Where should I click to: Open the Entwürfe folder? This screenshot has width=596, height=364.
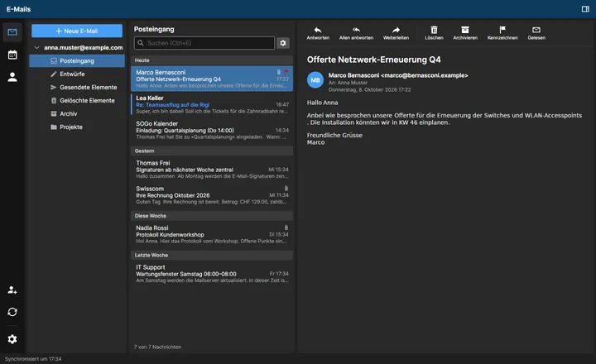click(77, 74)
